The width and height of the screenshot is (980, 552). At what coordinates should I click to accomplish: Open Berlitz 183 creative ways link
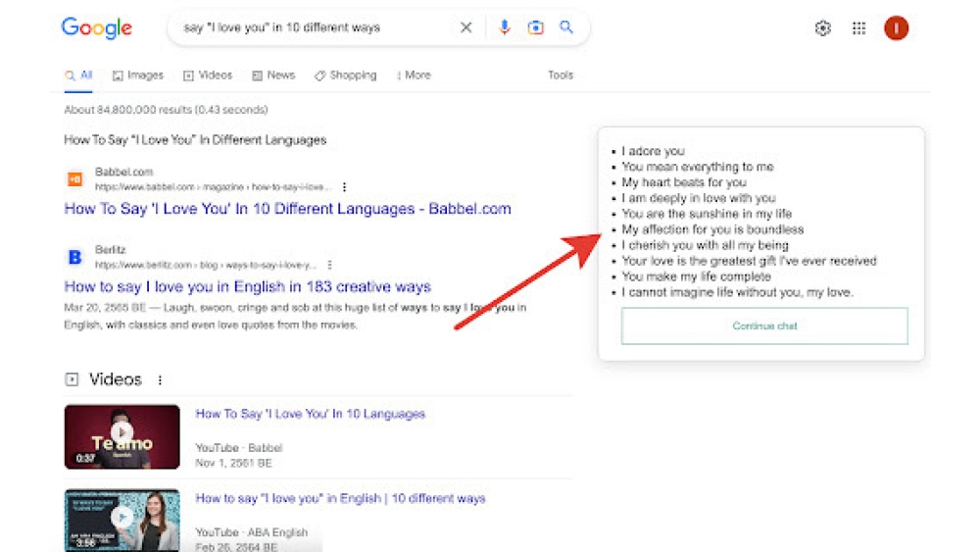tap(248, 287)
